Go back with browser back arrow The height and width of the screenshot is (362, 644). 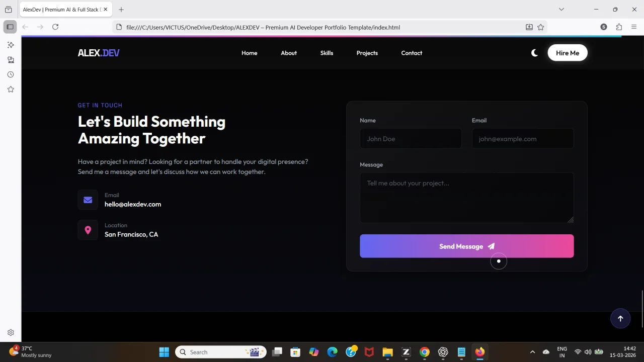tap(25, 27)
